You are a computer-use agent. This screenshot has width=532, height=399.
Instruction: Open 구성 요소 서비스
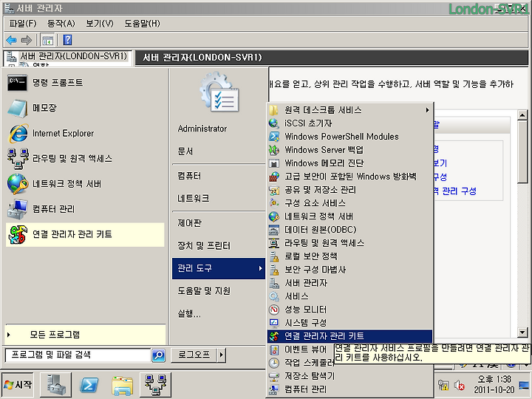(349, 203)
